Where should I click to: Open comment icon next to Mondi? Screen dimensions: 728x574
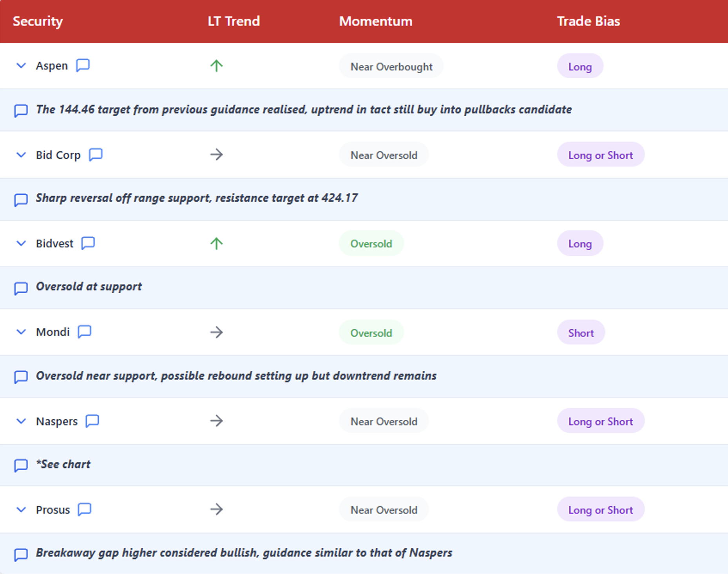[x=84, y=332]
